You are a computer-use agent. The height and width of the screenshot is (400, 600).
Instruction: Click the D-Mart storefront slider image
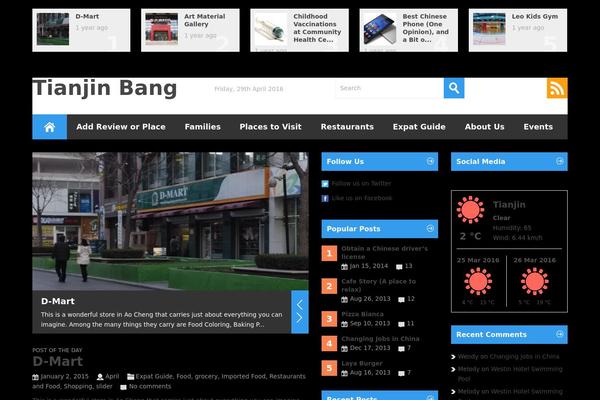tap(170, 221)
